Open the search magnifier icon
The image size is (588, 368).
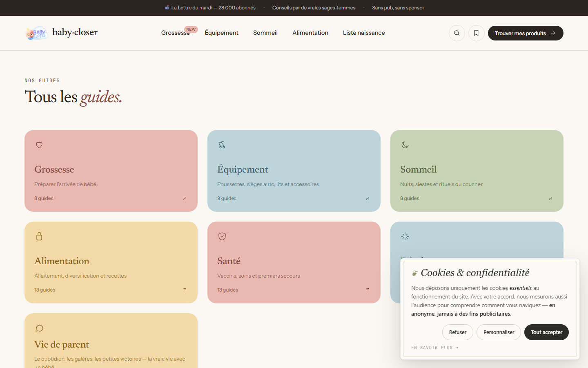pyautogui.click(x=457, y=33)
